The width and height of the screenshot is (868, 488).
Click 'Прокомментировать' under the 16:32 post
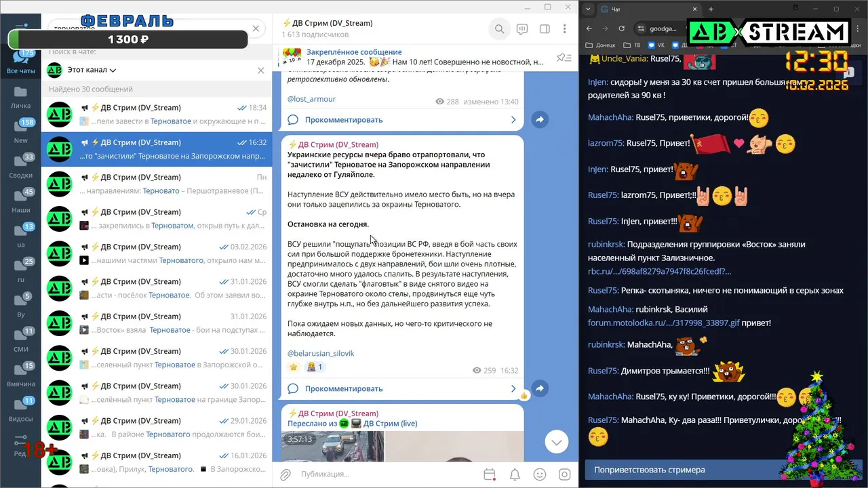[x=344, y=388]
